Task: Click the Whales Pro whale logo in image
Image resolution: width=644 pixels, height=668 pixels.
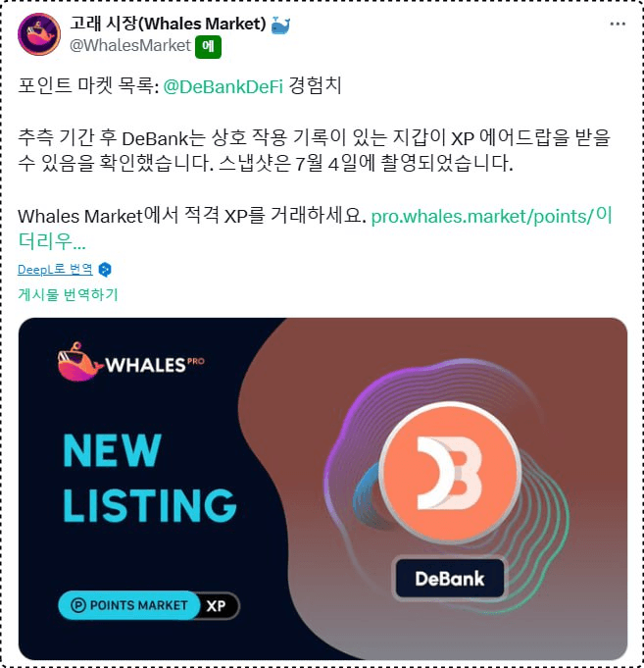Action: 80,362
